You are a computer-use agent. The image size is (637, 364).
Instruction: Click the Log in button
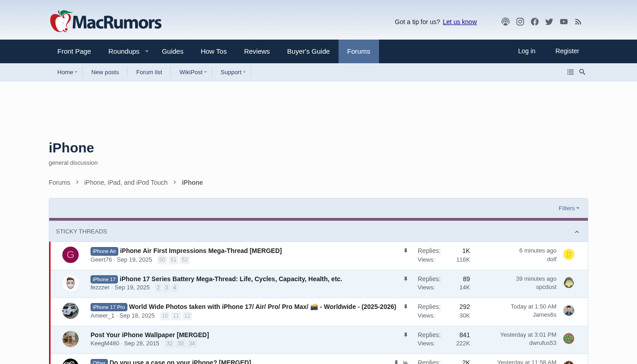click(x=526, y=51)
